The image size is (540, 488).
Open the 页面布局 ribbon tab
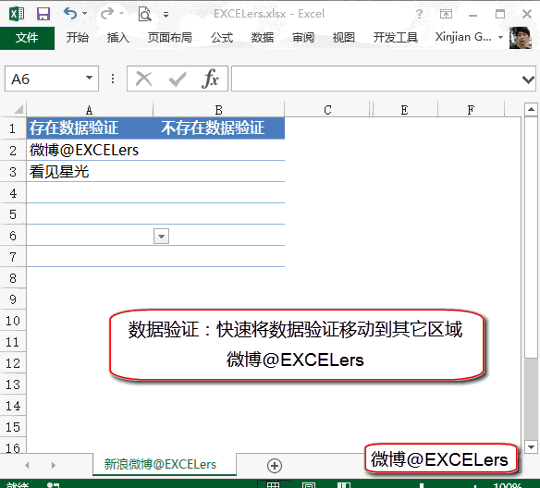point(170,38)
